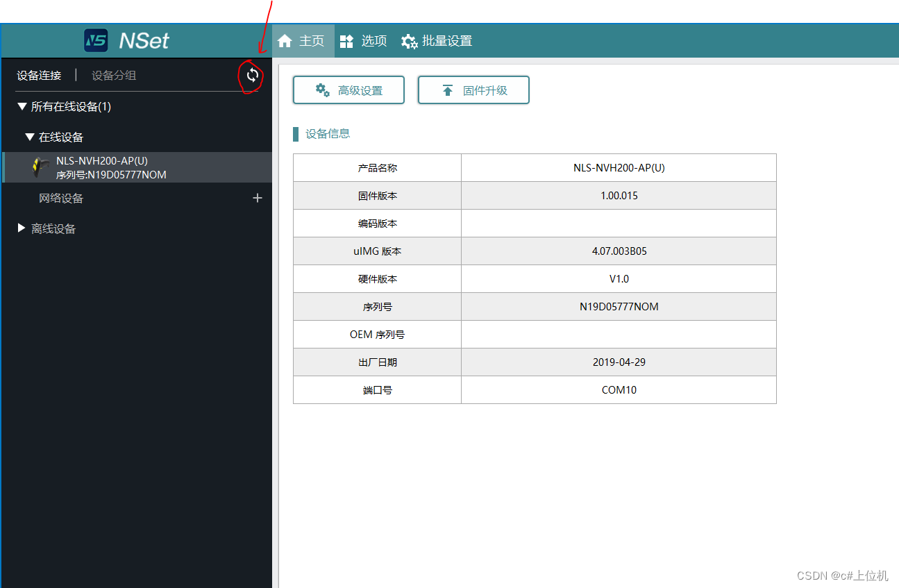Click the OEM 序列号 label cell
The image size is (899, 588).
378,335
